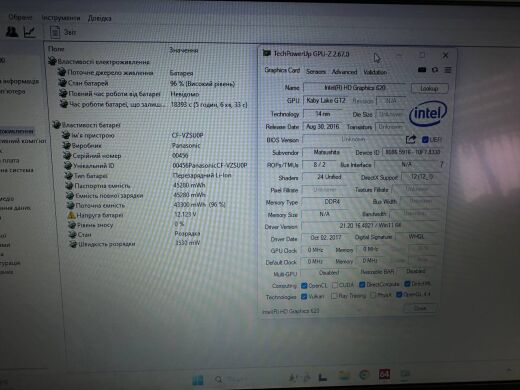
Task: Click the Kaby Lake GT2 GPU field
Action: coord(327,100)
